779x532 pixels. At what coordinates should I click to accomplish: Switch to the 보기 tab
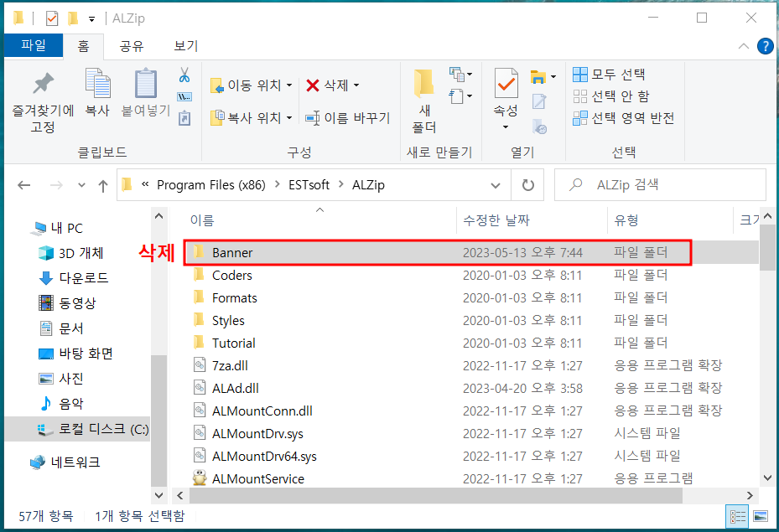[186, 46]
